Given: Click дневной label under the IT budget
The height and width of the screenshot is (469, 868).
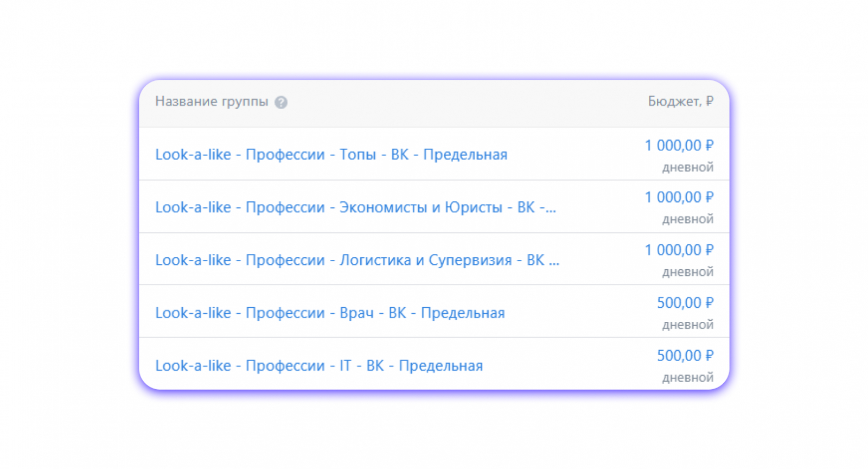Looking at the screenshot, I should (x=687, y=377).
